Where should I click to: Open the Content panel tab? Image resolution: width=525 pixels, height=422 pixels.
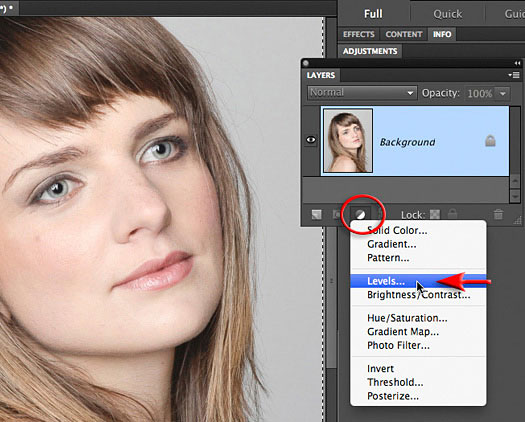(x=403, y=34)
